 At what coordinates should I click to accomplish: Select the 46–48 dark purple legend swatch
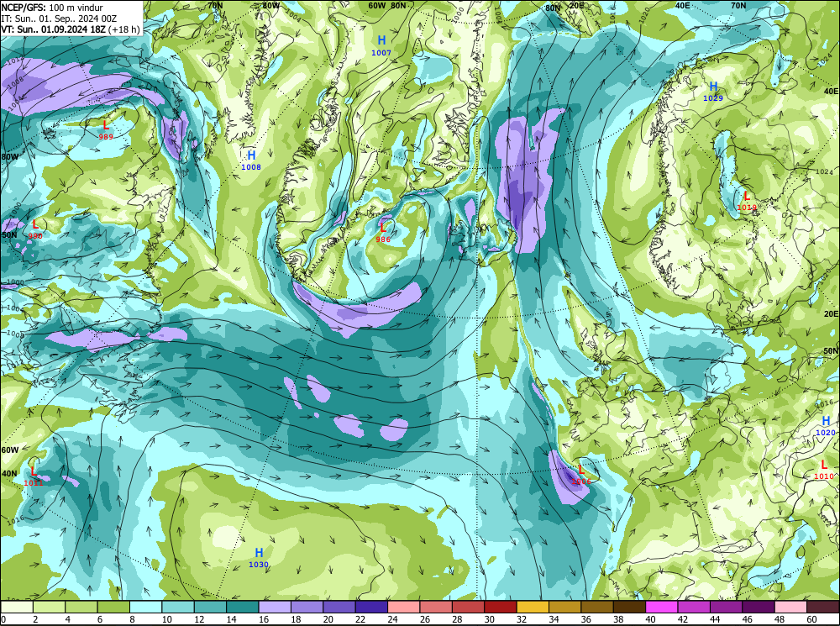759,607
